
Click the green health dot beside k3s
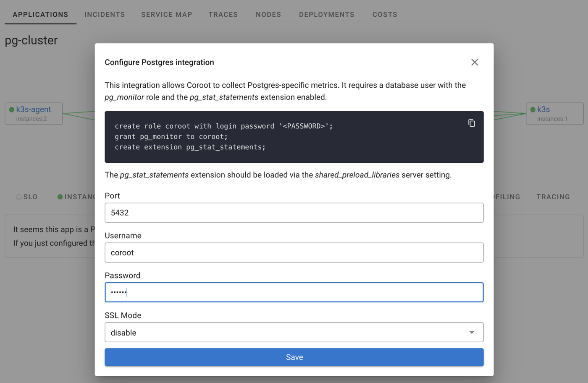point(533,109)
